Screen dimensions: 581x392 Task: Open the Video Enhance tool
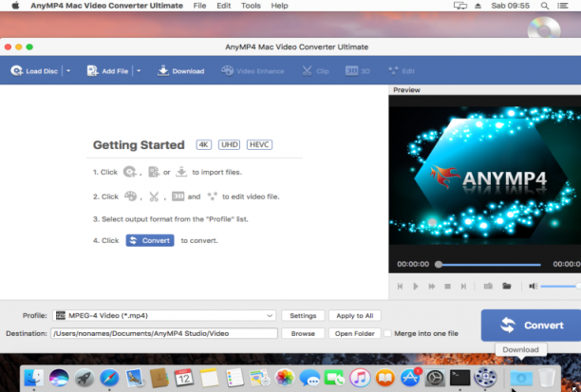253,71
